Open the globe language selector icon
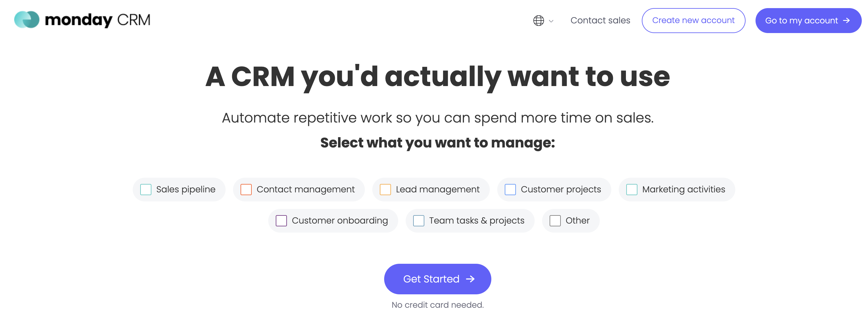868x328 pixels. [x=538, y=20]
